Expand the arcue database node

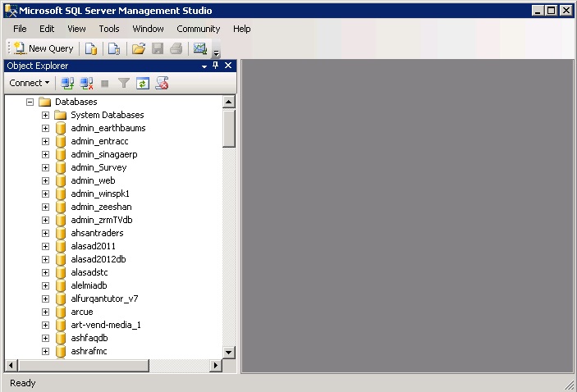45,312
